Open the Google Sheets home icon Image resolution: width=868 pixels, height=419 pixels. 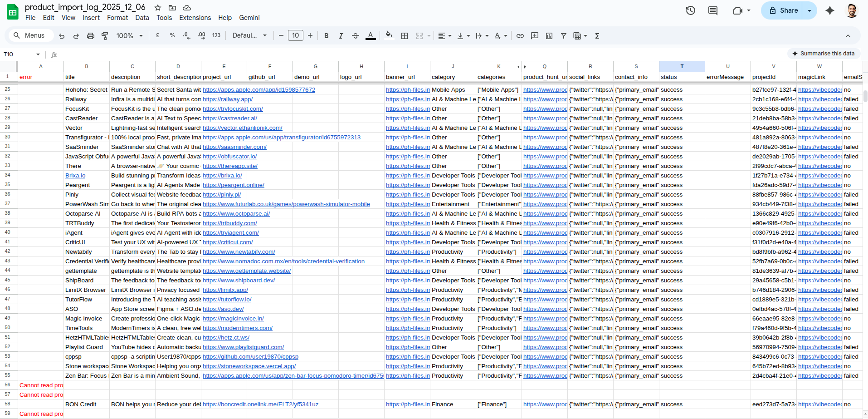coord(13,12)
